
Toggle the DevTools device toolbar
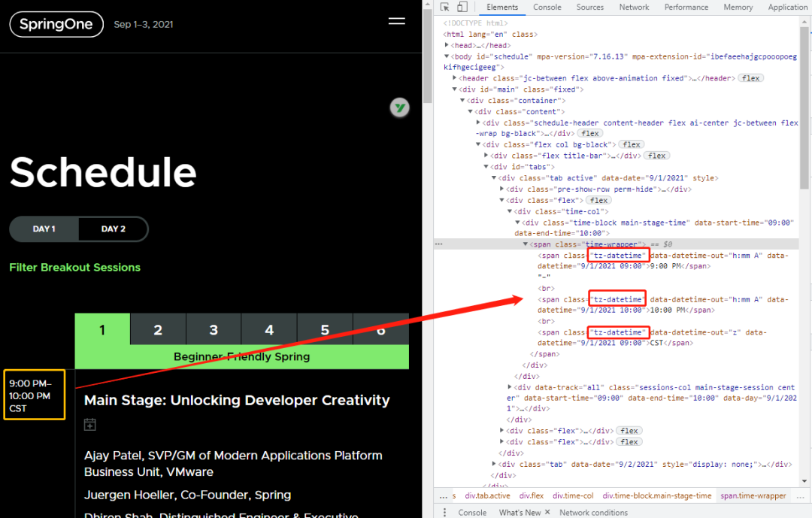pyautogui.click(x=462, y=7)
